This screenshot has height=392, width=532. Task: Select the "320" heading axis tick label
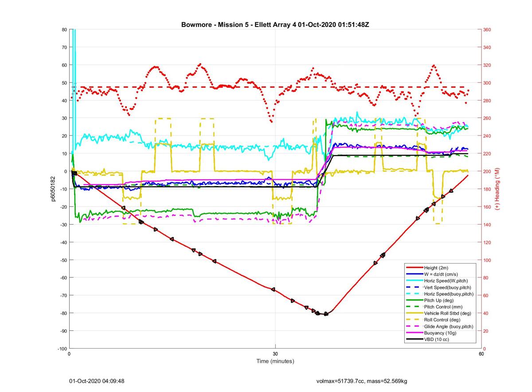pos(487,65)
